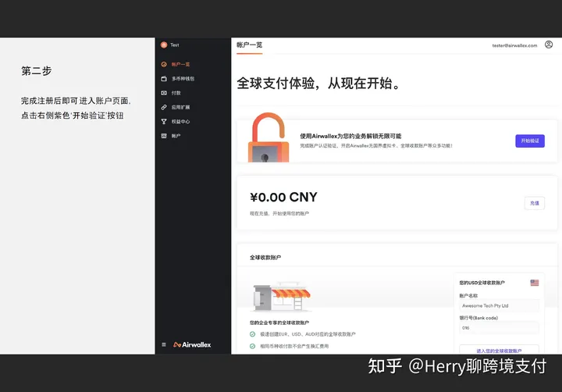Image resolution: width=562 pixels, height=392 pixels.
Task: Open 权益中心 label in sidebar
Action: [180, 122]
